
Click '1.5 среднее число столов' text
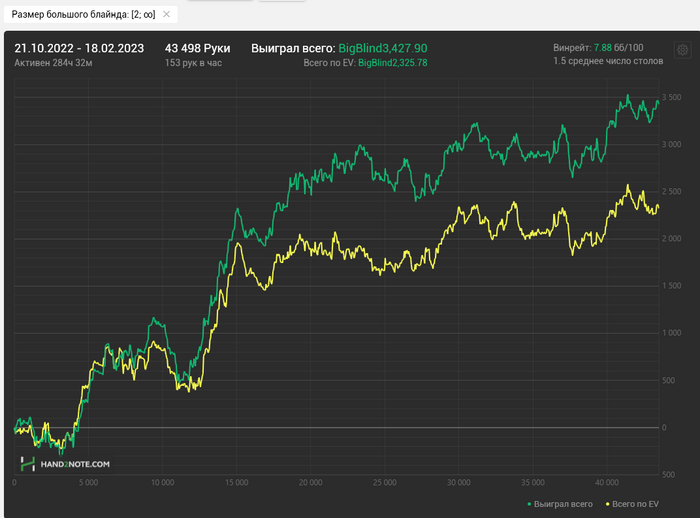coord(608,61)
